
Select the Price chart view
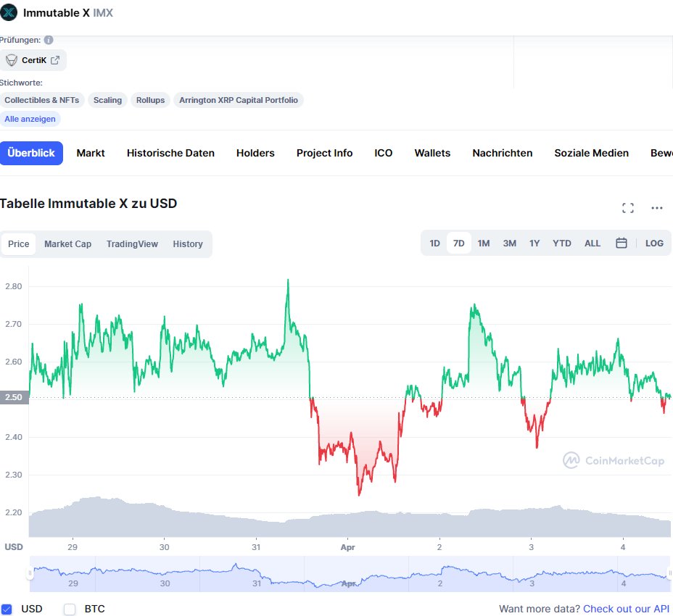[x=18, y=244]
